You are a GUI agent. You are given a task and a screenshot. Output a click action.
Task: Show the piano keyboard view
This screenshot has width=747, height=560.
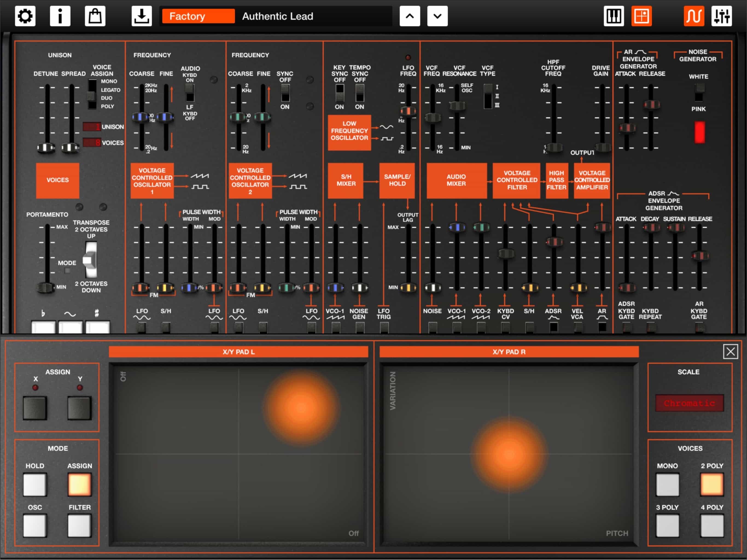point(613,16)
